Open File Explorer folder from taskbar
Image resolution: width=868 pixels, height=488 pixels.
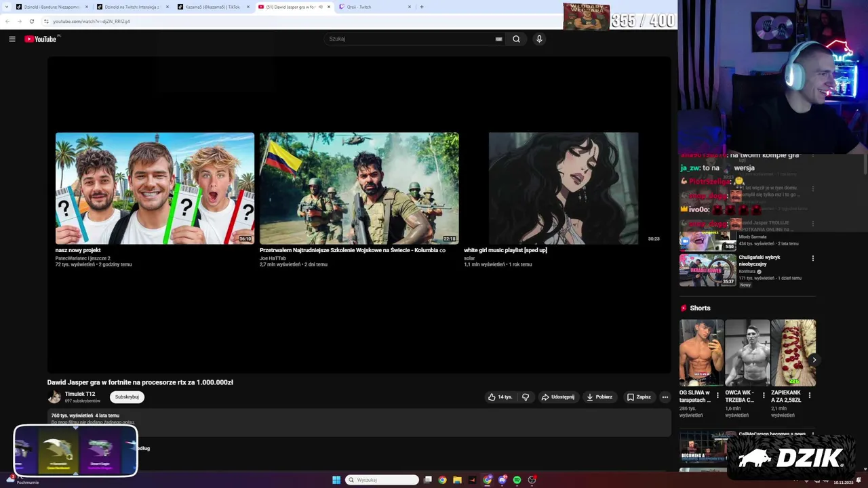tap(457, 480)
